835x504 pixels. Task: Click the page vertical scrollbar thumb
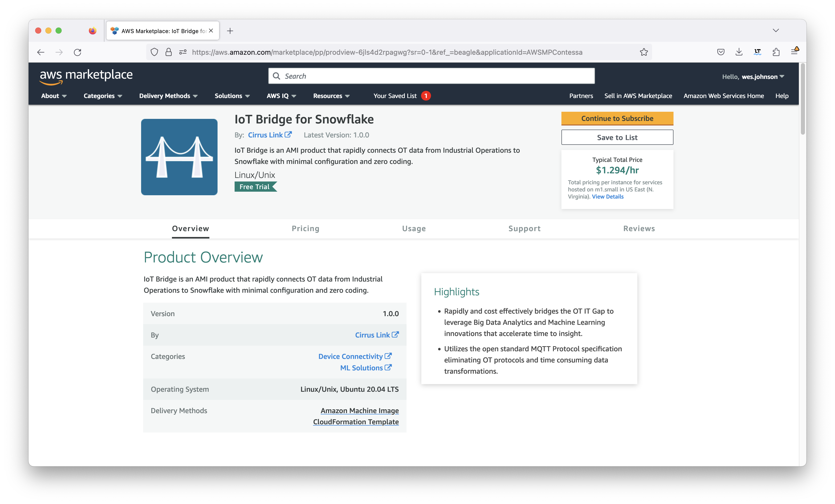pos(802,99)
